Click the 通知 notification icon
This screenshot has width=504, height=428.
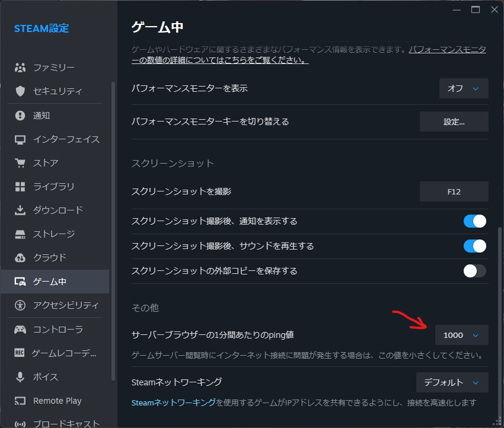click(x=20, y=116)
